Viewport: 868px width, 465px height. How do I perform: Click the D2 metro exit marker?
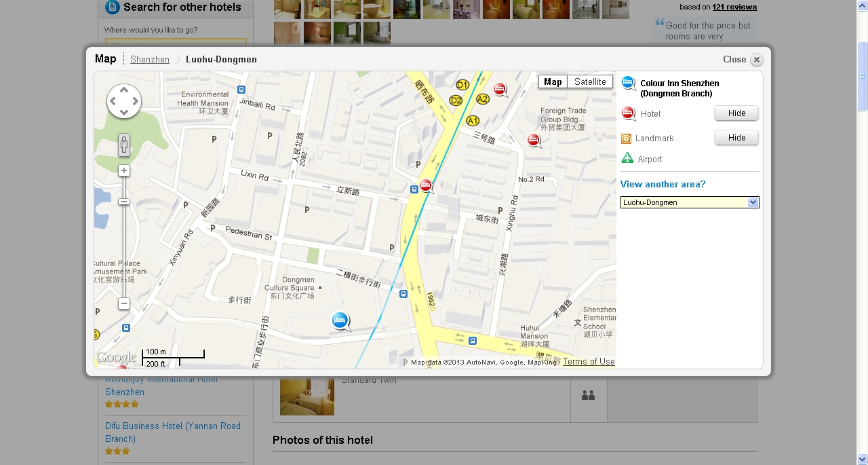(456, 100)
